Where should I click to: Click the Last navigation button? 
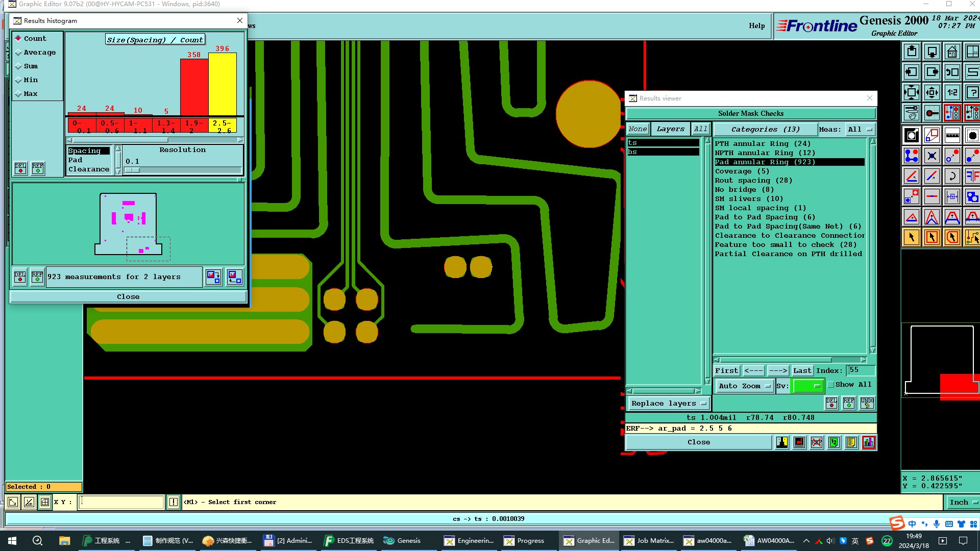pyautogui.click(x=802, y=371)
